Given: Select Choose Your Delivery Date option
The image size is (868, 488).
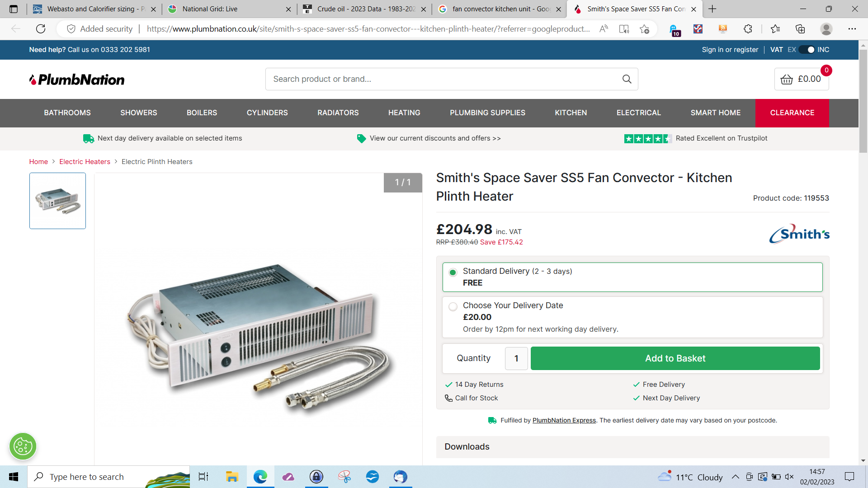Looking at the screenshot, I should [x=453, y=307].
